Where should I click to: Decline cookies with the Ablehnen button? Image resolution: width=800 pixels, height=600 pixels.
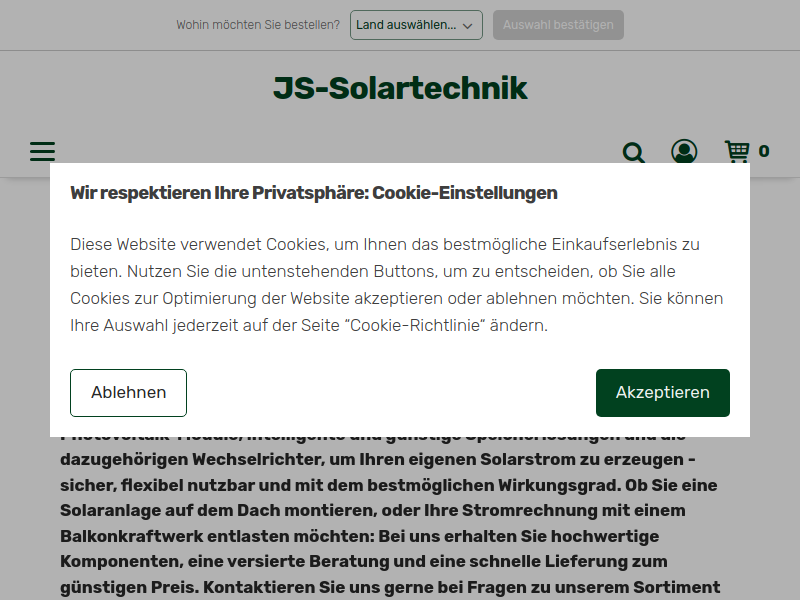click(x=129, y=393)
